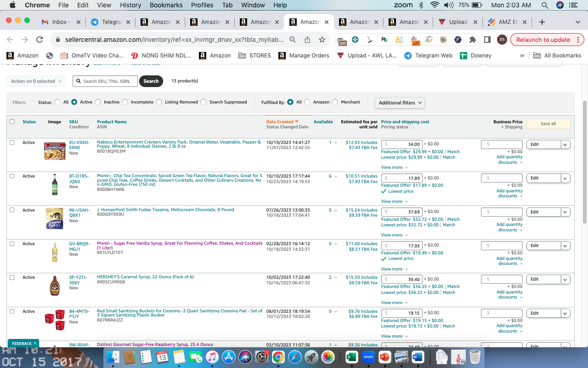The image size is (588, 368).
Task: Launch Siri from the Dock
Action: (x=245, y=356)
